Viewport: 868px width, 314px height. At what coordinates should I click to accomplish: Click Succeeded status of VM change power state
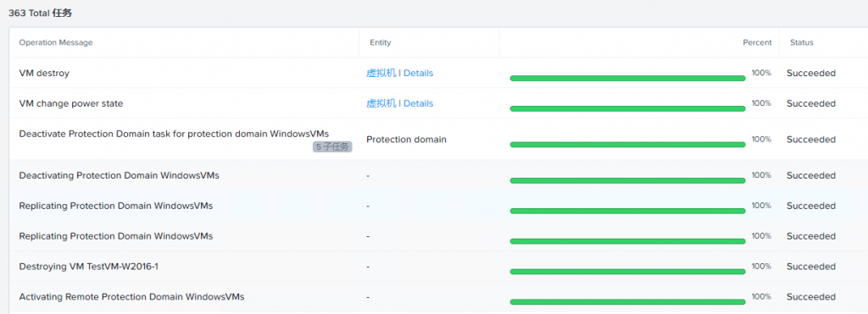point(811,103)
